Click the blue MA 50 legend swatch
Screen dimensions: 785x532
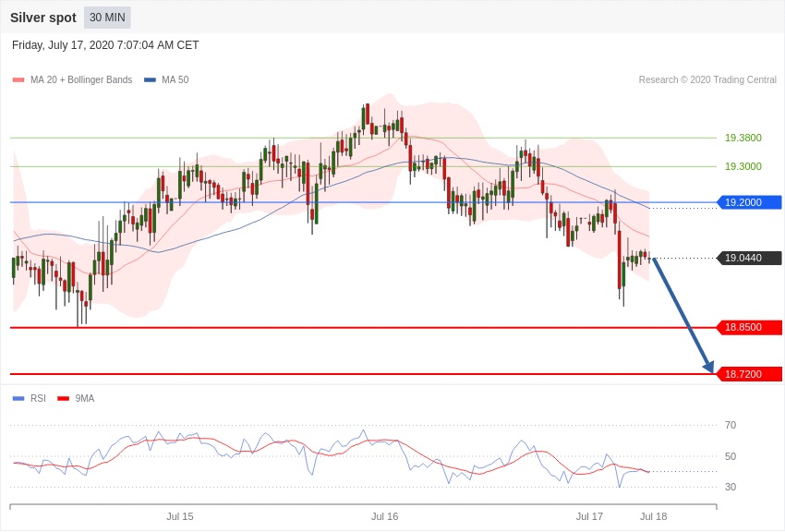click(150, 80)
